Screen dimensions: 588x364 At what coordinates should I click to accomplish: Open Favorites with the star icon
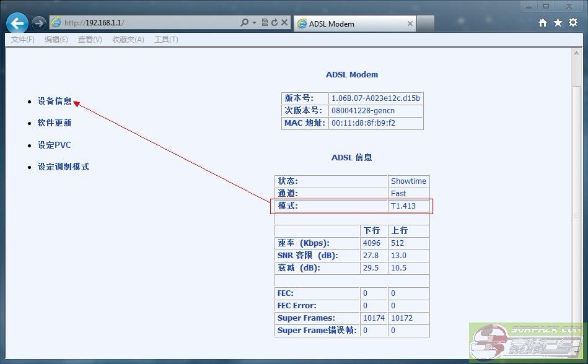click(x=558, y=23)
